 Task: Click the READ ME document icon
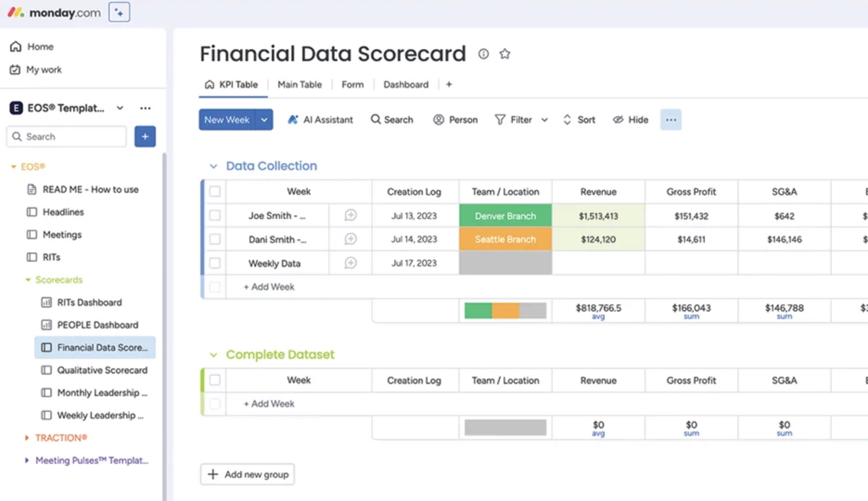pos(32,189)
